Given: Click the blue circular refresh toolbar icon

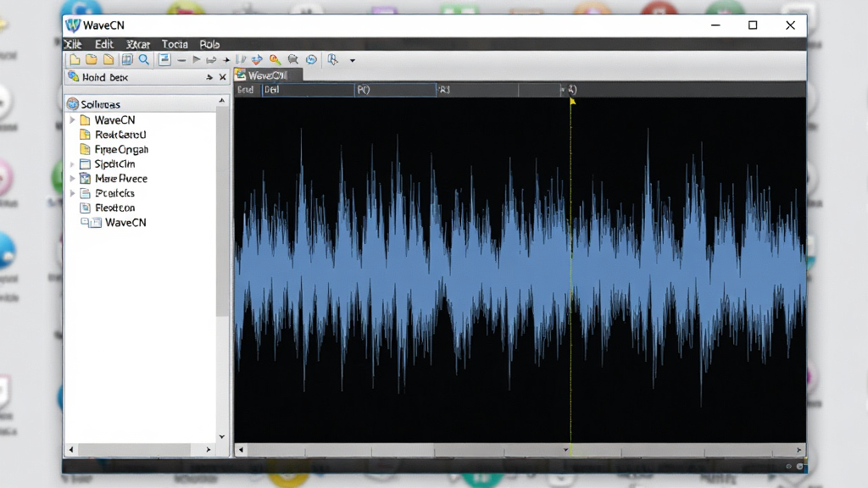Looking at the screenshot, I should (311, 60).
